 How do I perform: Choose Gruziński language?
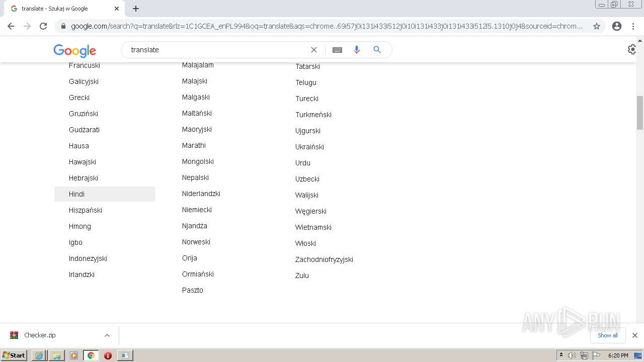[x=84, y=114]
